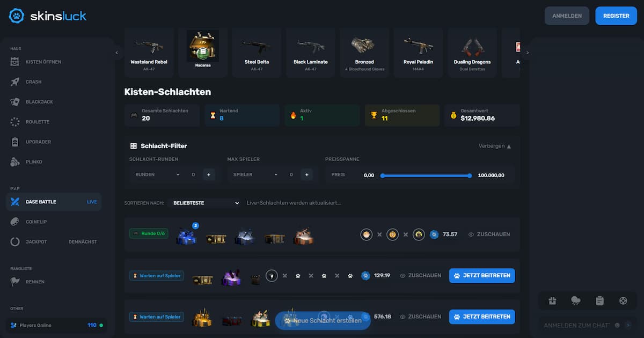644x338 pixels.
Task: Open the Crash game rocket icon
Action: click(x=15, y=82)
